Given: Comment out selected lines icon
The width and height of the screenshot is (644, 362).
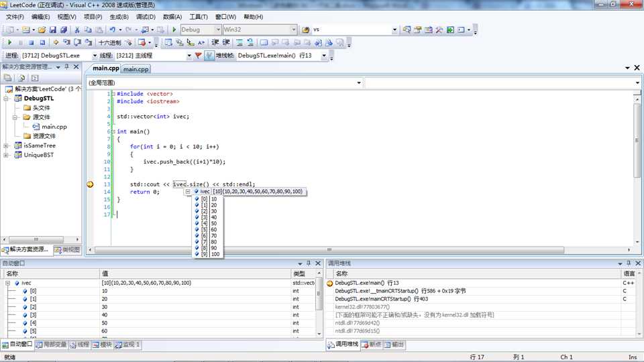Looking at the screenshot, I should (x=239, y=42).
